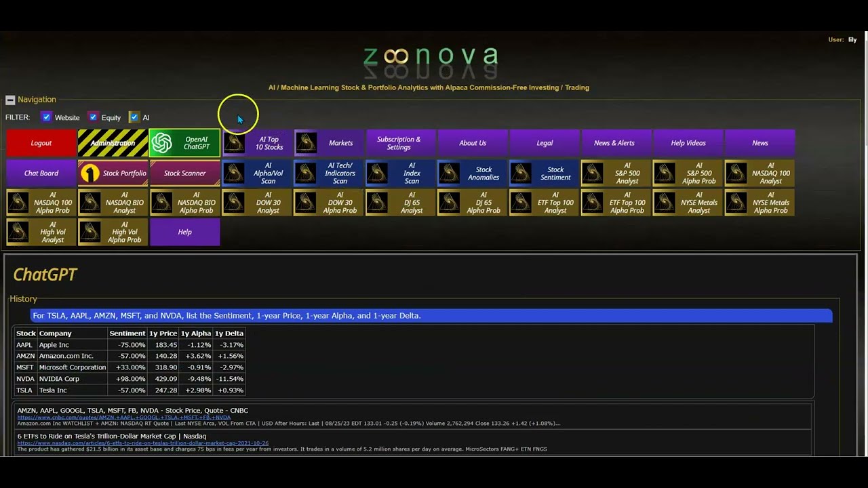Open AI DJ 65 Alpha Prob tile
868x488 pixels.
(473, 203)
